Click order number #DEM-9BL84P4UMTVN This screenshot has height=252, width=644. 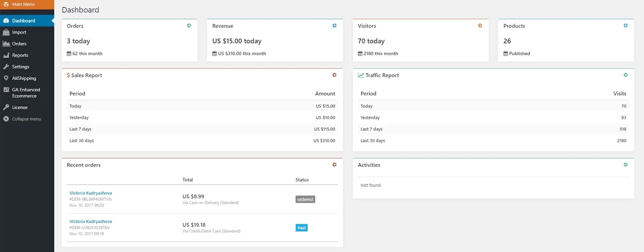coord(91,199)
